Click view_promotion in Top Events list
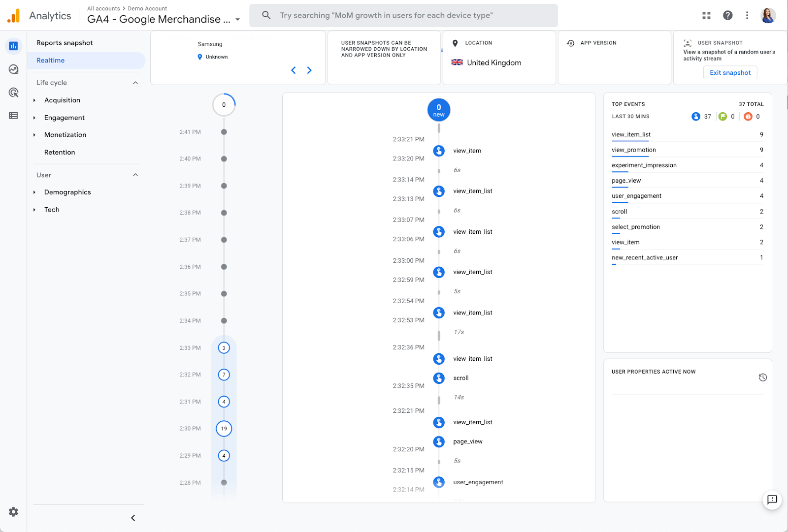 (633, 150)
